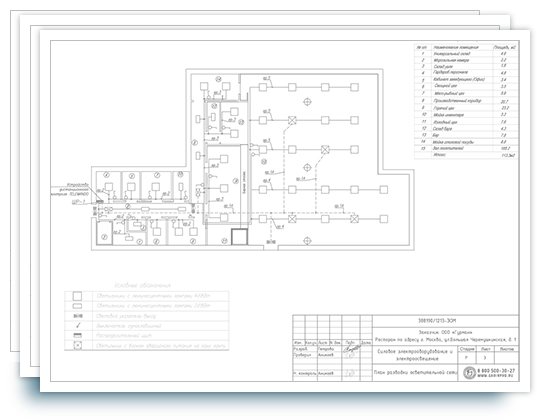
Task: Click the website address in the title block
Action: pos(496,376)
